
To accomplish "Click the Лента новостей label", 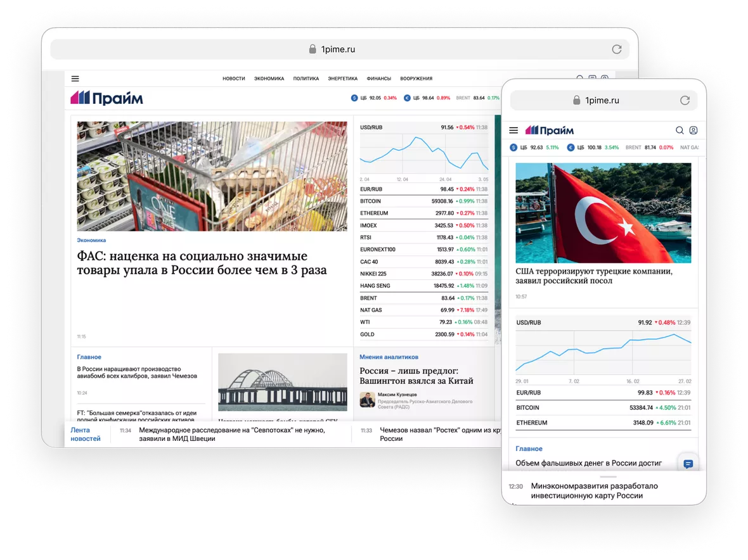I will point(86,434).
